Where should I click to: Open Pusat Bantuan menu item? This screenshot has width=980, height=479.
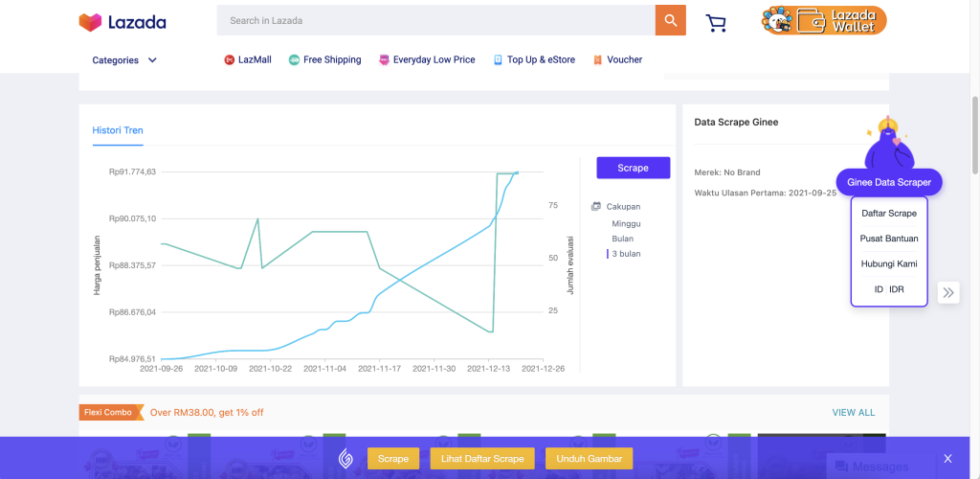coord(889,239)
